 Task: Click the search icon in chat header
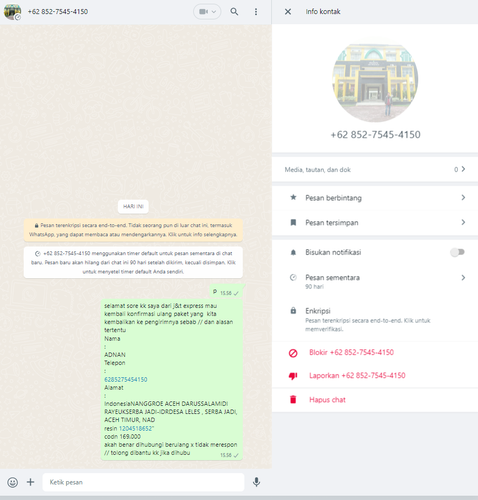(x=234, y=12)
